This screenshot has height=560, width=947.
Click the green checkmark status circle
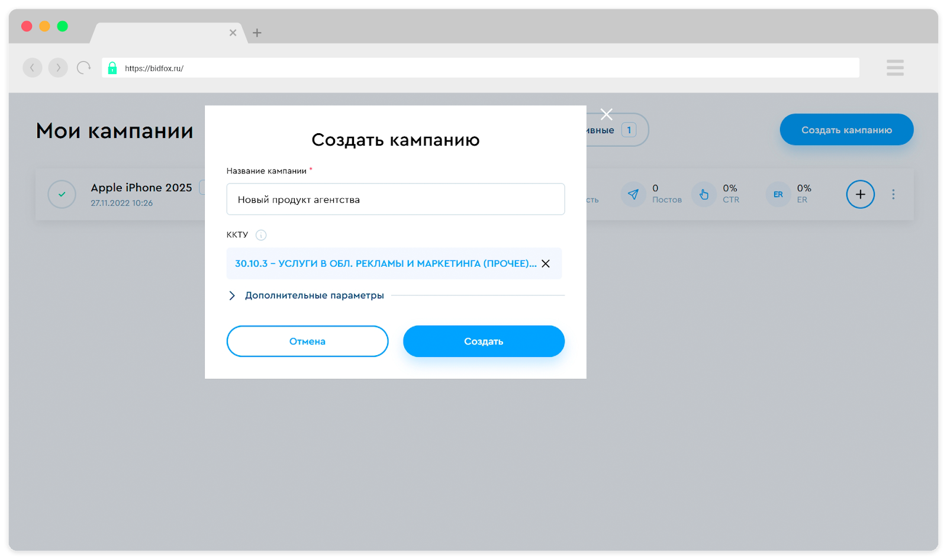click(x=62, y=194)
